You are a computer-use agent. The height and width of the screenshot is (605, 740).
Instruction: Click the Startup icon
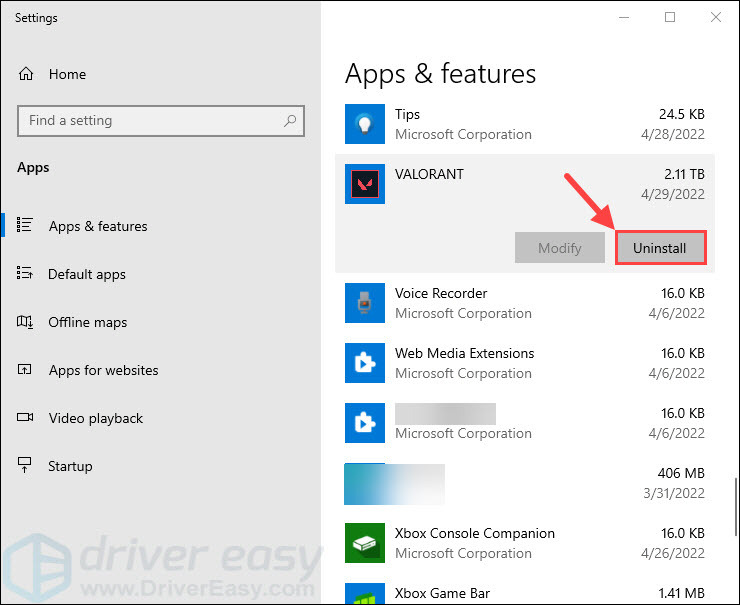coord(25,465)
